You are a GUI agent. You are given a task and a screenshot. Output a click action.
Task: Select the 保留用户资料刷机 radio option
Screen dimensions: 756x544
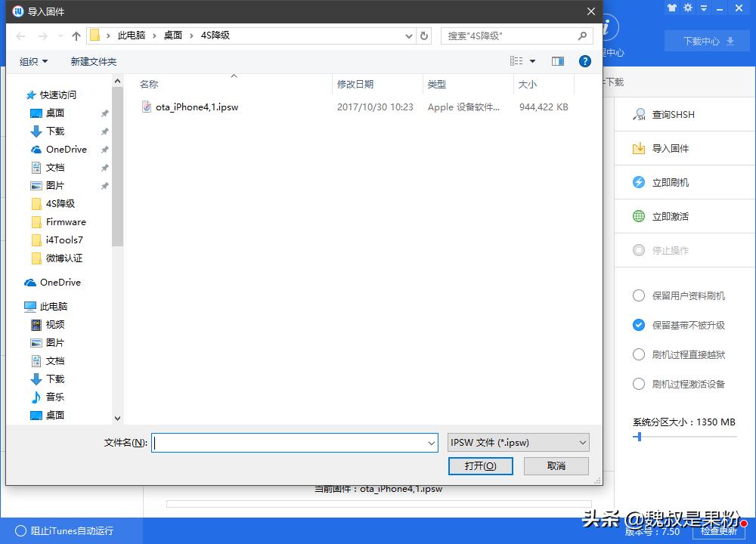click(x=639, y=295)
